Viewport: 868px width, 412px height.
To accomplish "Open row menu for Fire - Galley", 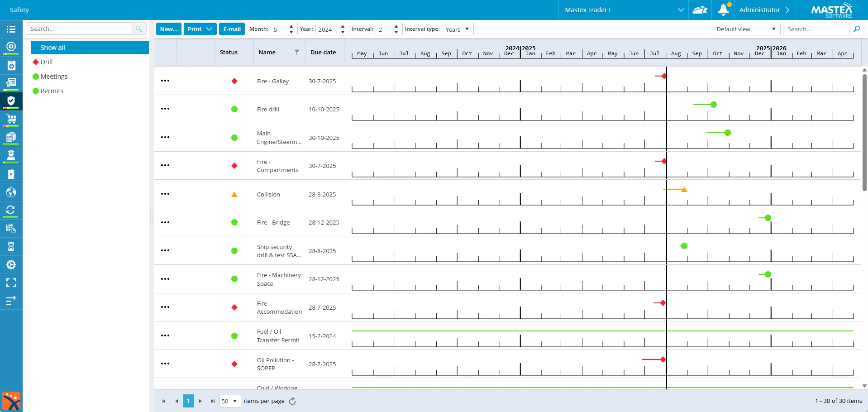I will 165,81.
